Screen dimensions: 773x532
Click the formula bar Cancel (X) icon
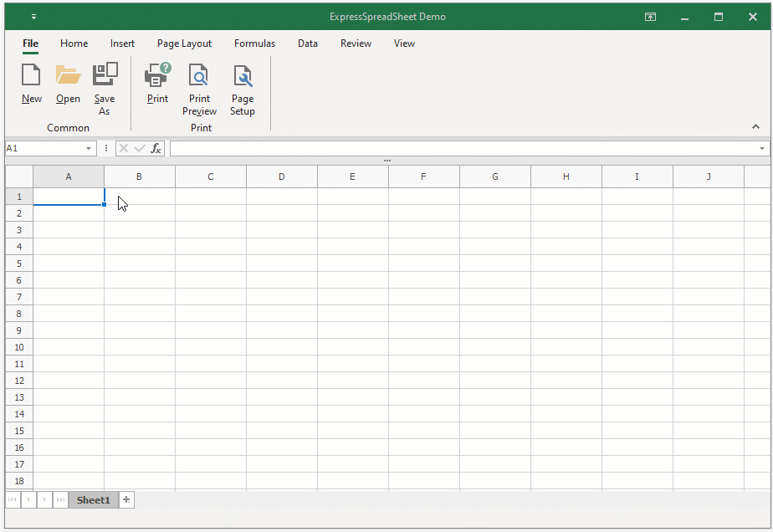(124, 148)
